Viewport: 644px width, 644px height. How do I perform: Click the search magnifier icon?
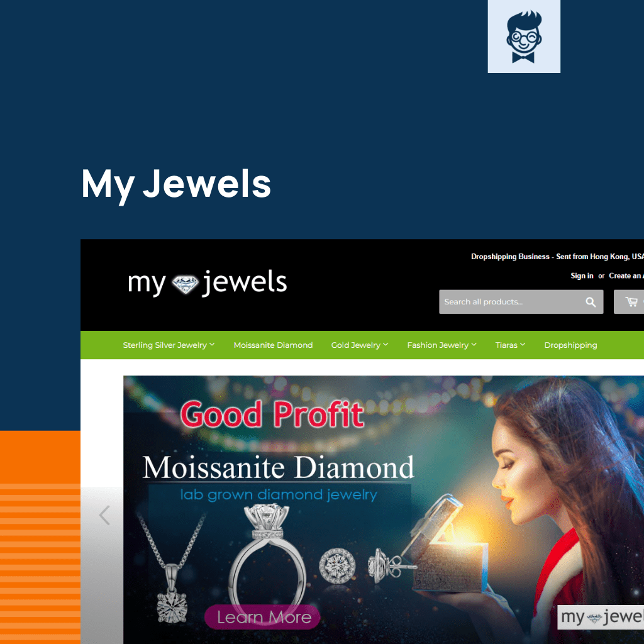pos(591,302)
